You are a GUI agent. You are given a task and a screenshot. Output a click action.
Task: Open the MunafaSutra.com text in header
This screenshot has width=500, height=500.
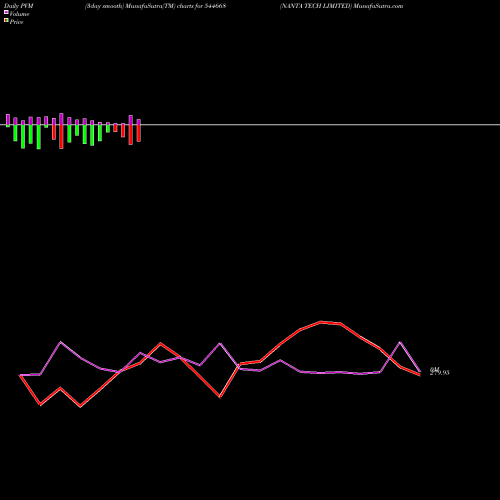(x=378, y=6)
